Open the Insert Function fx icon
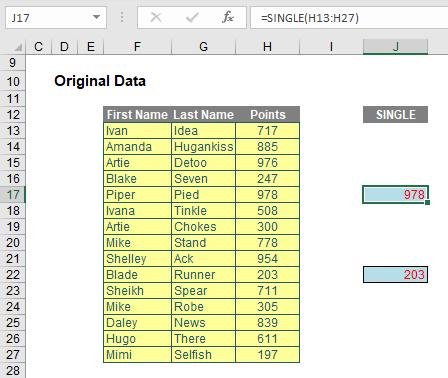Image resolution: width=448 pixels, height=378 pixels. pos(228,17)
